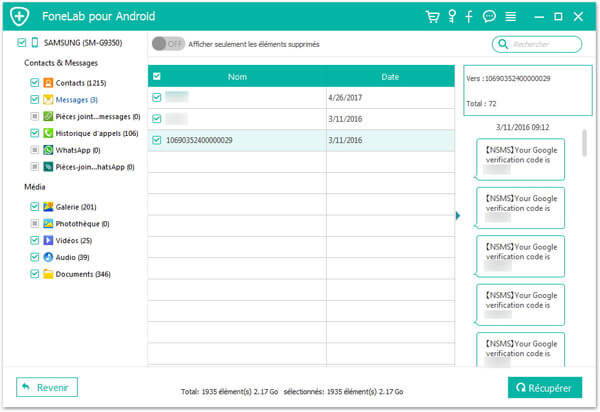Open the shopping cart purchase icon
The width and height of the screenshot is (600, 412).
point(432,16)
